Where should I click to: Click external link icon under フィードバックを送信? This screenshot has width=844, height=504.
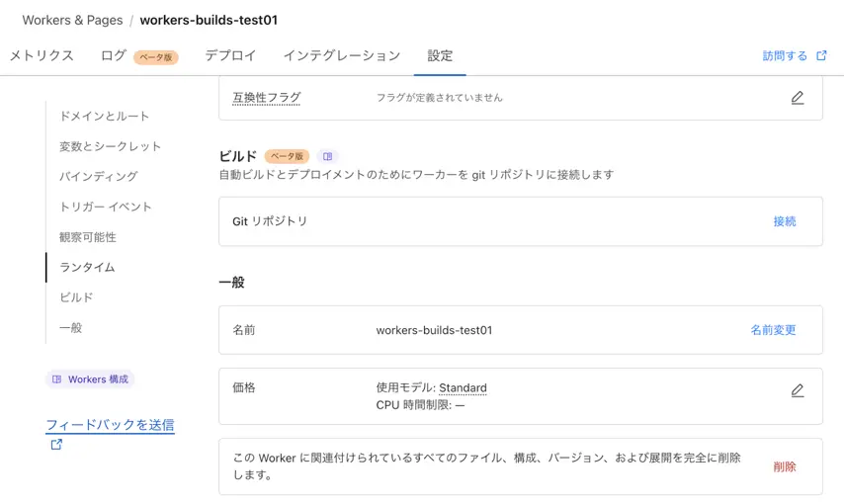coord(56,445)
